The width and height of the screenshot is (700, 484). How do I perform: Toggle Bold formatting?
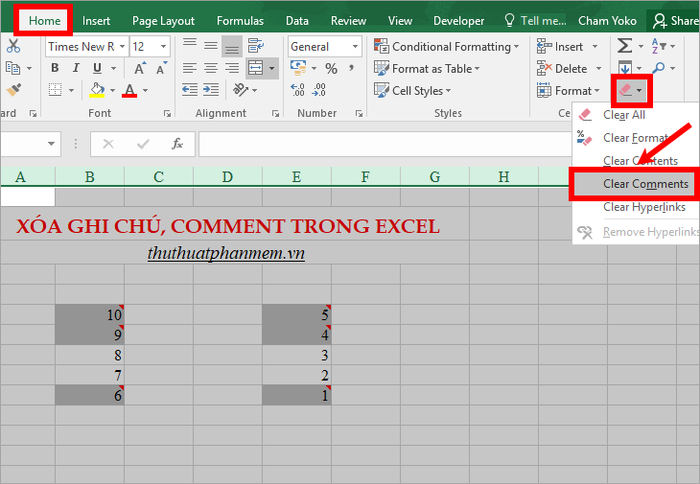(55, 68)
